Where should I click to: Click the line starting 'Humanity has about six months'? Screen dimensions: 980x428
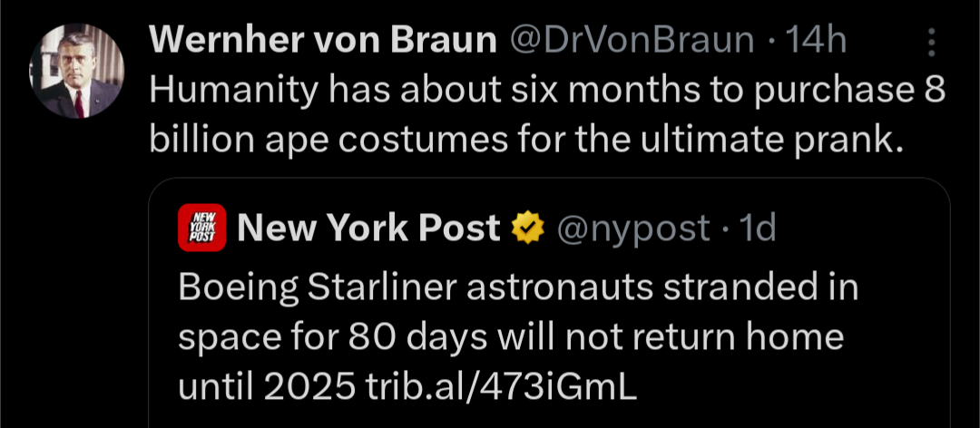coord(547,92)
